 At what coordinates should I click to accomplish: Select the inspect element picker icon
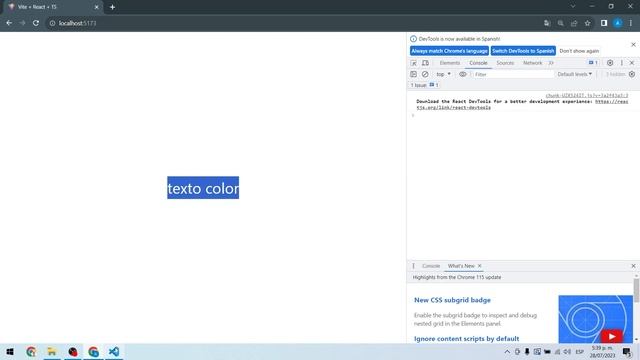pyautogui.click(x=413, y=63)
